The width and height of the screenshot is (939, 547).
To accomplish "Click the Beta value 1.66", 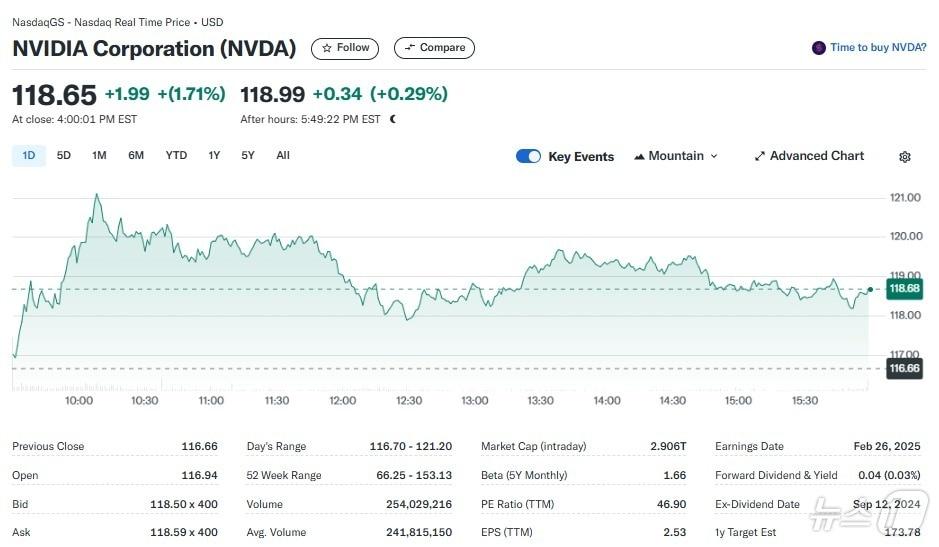I will click(x=675, y=475).
